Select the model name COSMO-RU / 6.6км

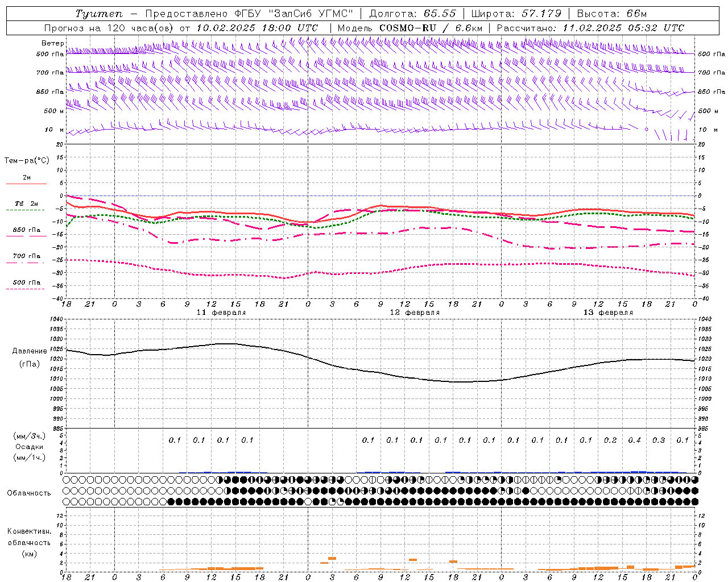click(431, 28)
